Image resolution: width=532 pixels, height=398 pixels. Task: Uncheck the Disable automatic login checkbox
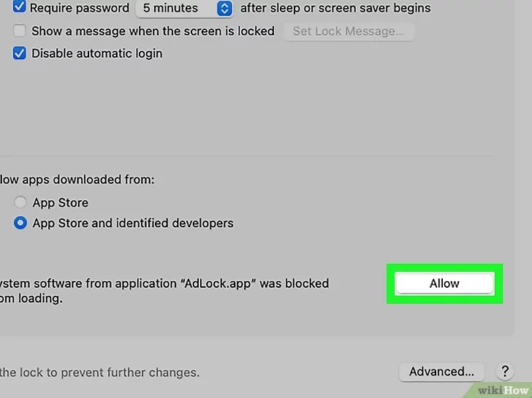[x=20, y=53]
